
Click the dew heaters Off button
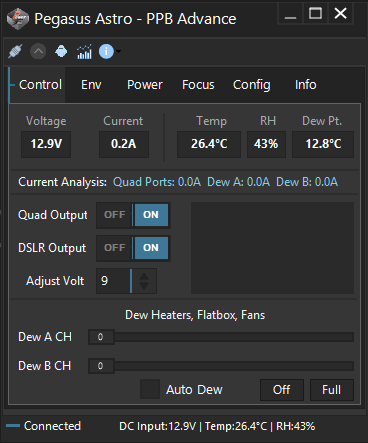click(x=282, y=390)
